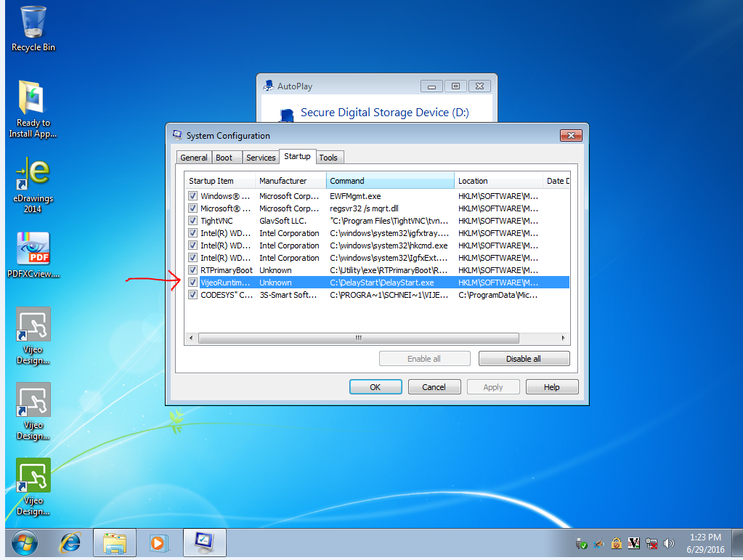The height and width of the screenshot is (560, 743).
Task: Open Ready to Install App folder icon
Action: (33, 108)
